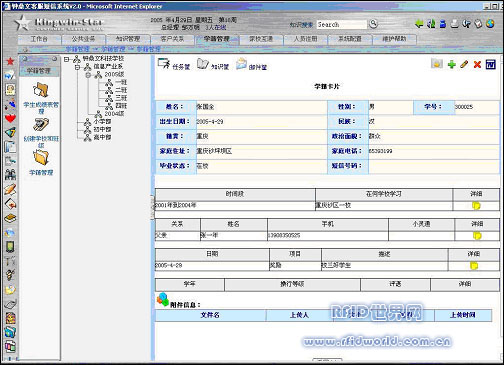Open 学生成绩表管理 icon in the left panel
This screenshot has width=504, height=365.
[x=41, y=90]
